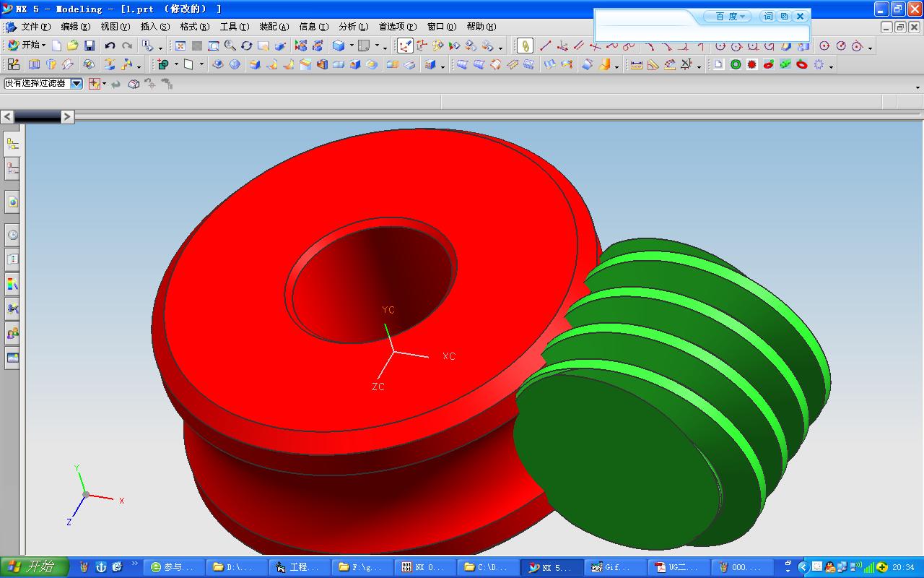The width and height of the screenshot is (924, 578).
Task: Open the 文件(F) menu
Action: (35, 27)
